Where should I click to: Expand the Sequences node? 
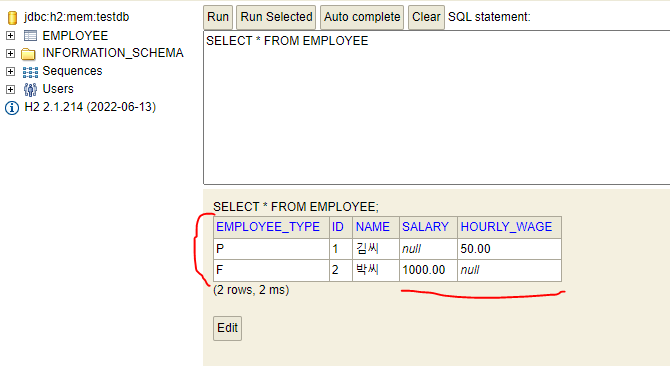pyautogui.click(x=10, y=71)
